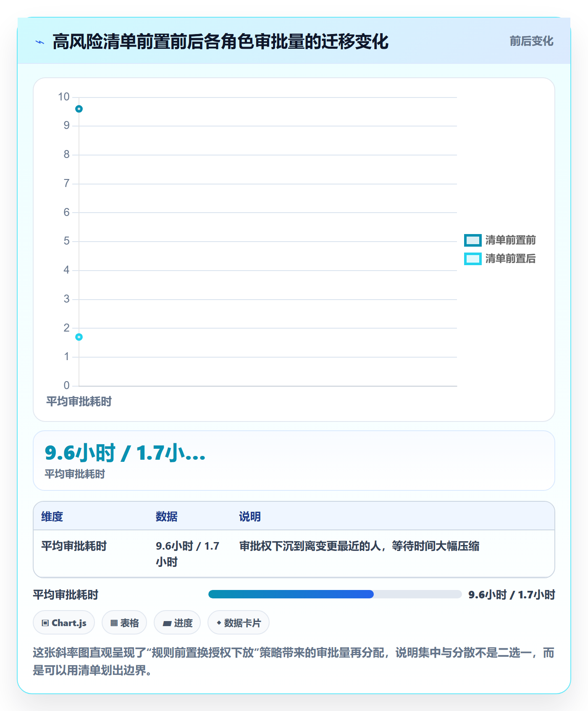Click the lightning bolt icon beside the title

coord(40,42)
